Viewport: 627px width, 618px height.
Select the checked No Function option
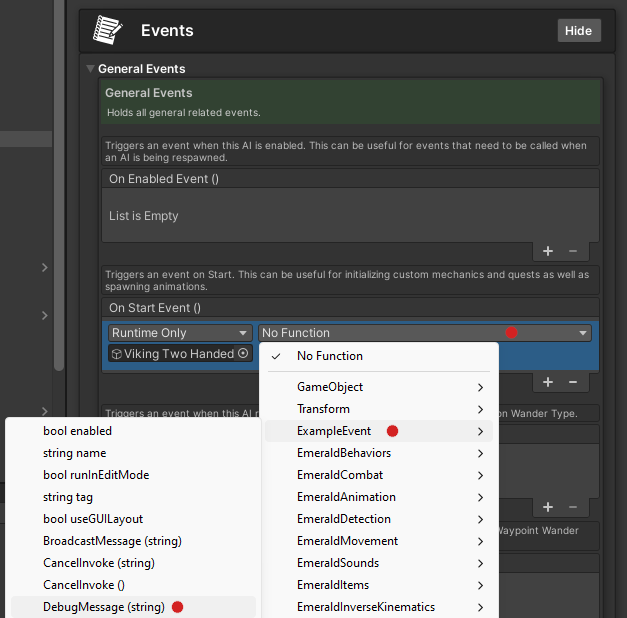(330, 356)
